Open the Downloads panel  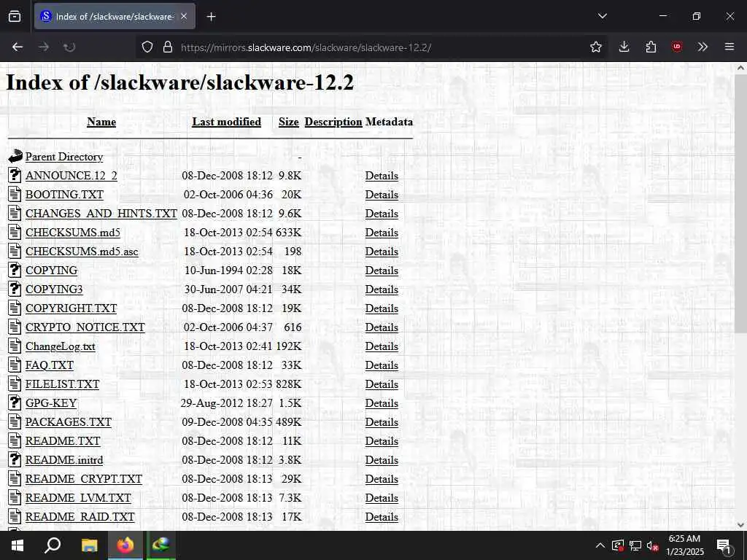624,47
